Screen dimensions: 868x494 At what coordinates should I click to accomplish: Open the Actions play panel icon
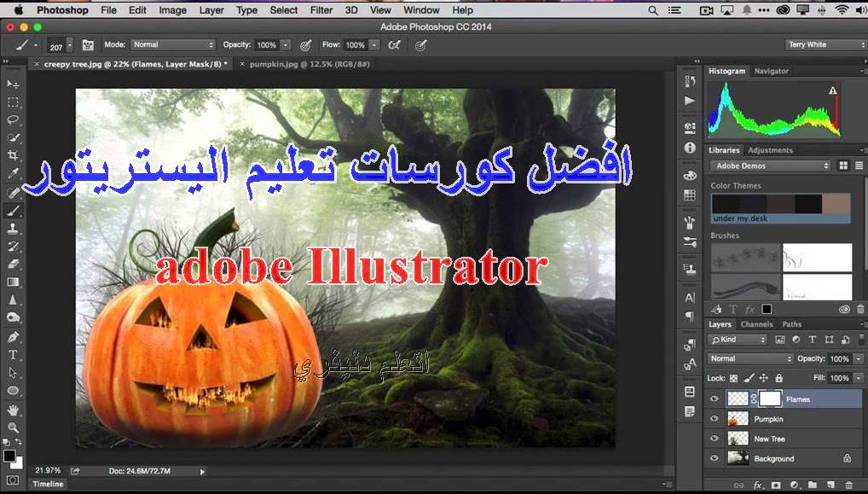(690, 101)
